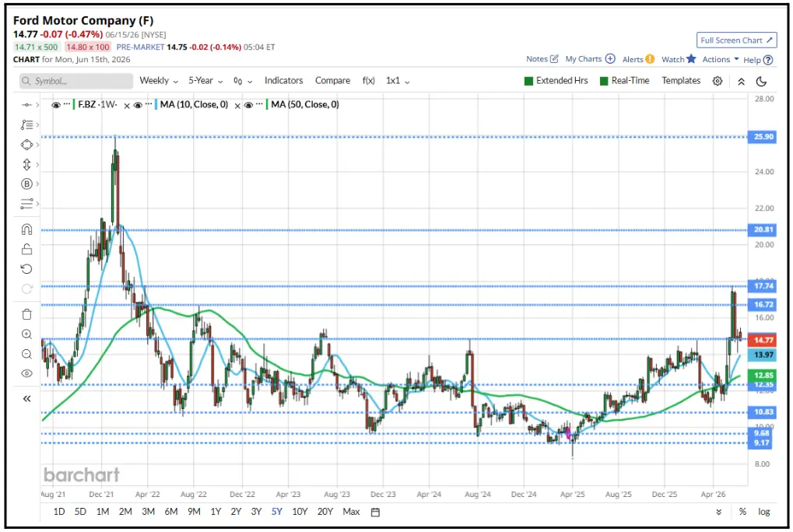Click the Ford Motor Company (F) title
Viewport: 793px width, 532px height.
(x=83, y=21)
